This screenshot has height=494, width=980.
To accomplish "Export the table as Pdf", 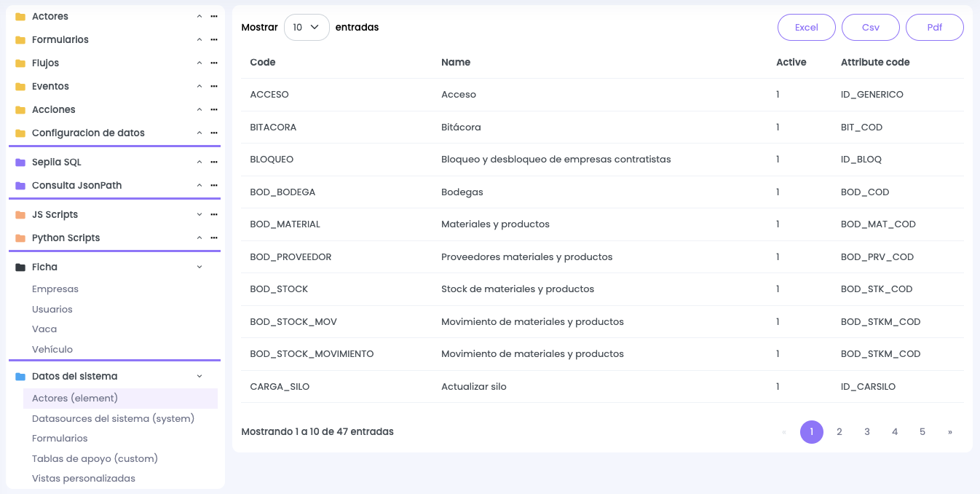I will click(x=935, y=27).
